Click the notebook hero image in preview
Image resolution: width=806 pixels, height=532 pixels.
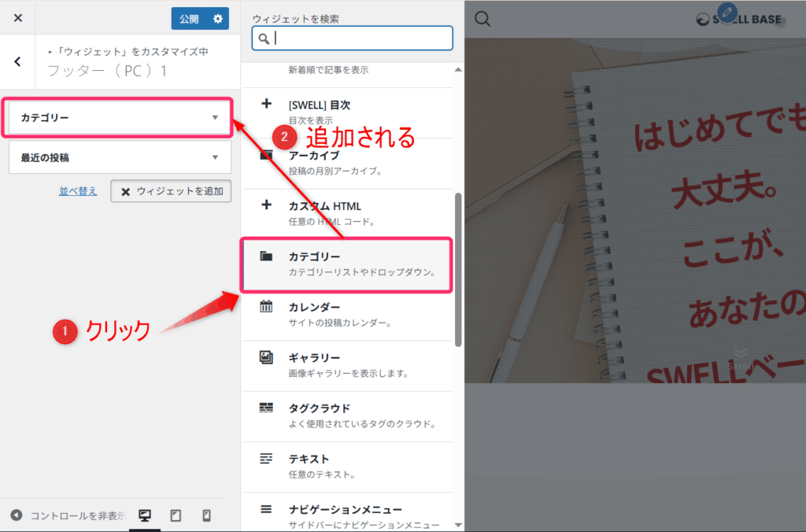[x=635, y=210]
